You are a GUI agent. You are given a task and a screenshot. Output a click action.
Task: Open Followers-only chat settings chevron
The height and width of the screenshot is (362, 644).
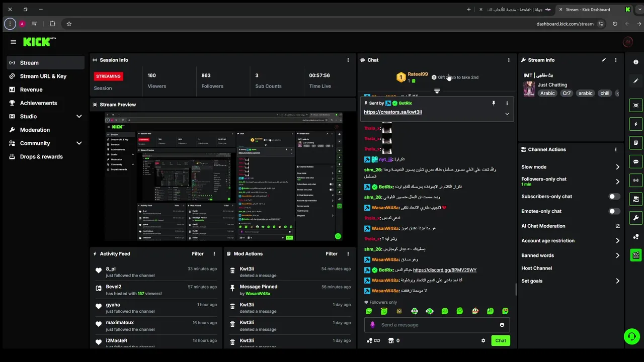pyautogui.click(x=617, y=182)
